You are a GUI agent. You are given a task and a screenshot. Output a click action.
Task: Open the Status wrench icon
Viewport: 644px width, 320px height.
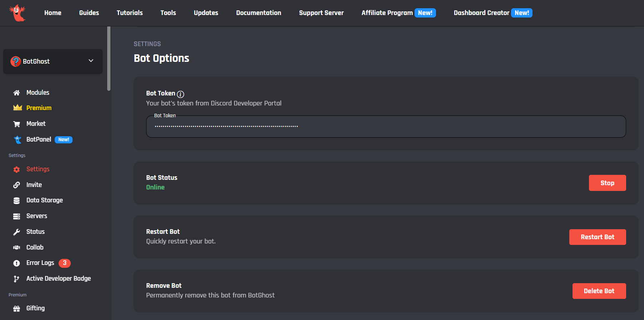[17, 232]
